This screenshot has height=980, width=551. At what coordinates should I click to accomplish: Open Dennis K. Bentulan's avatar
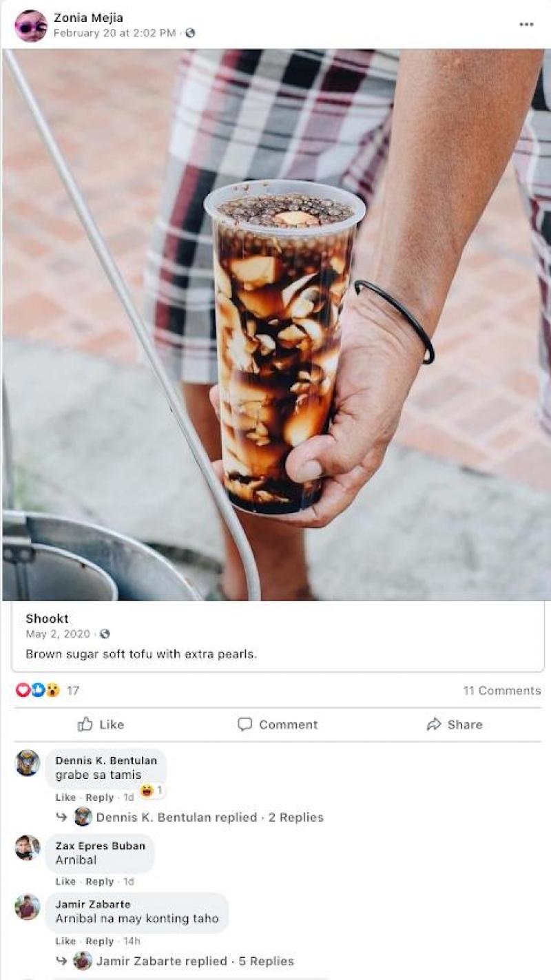28,763
